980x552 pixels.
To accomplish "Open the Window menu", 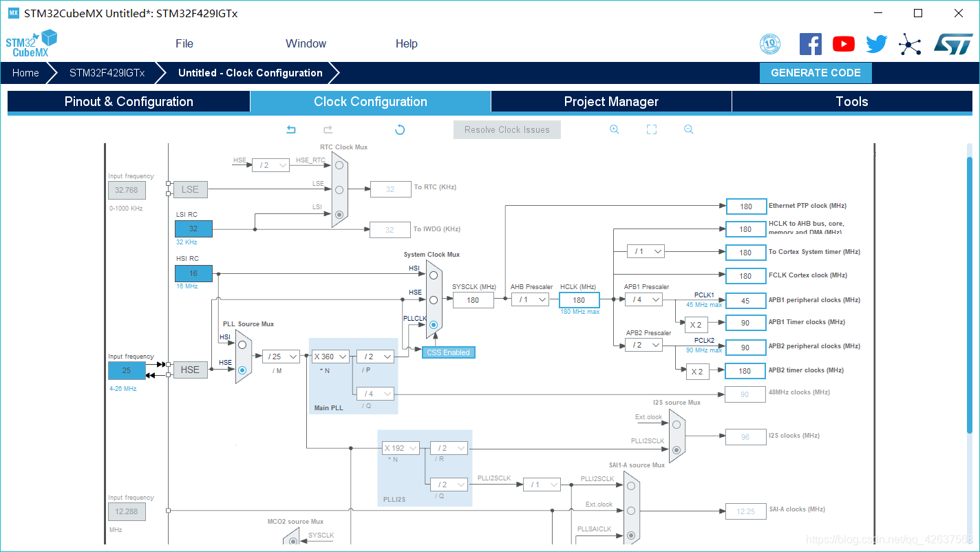I will [x=306, y=43].
